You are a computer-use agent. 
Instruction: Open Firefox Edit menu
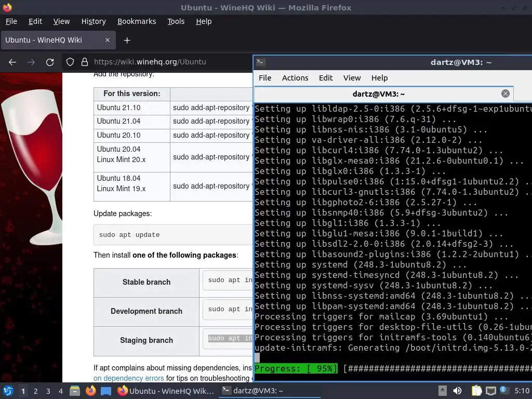tap(35, 21)
